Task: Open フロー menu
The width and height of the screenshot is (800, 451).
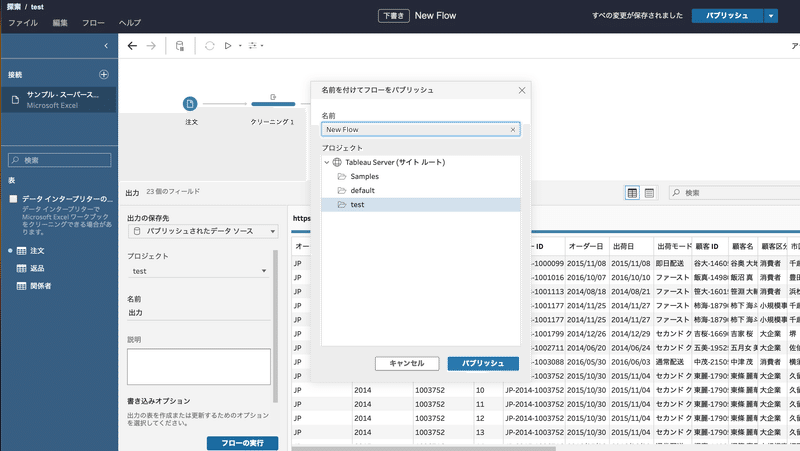Action: pyautogui.click(x=93, y=23)
